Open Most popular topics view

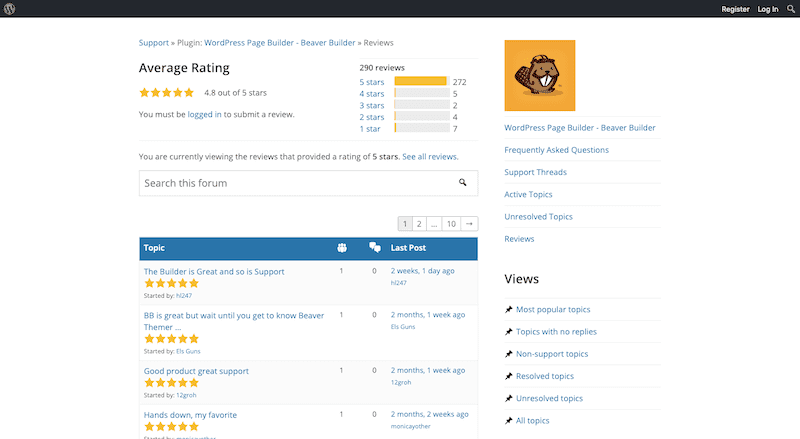[553, 309]
